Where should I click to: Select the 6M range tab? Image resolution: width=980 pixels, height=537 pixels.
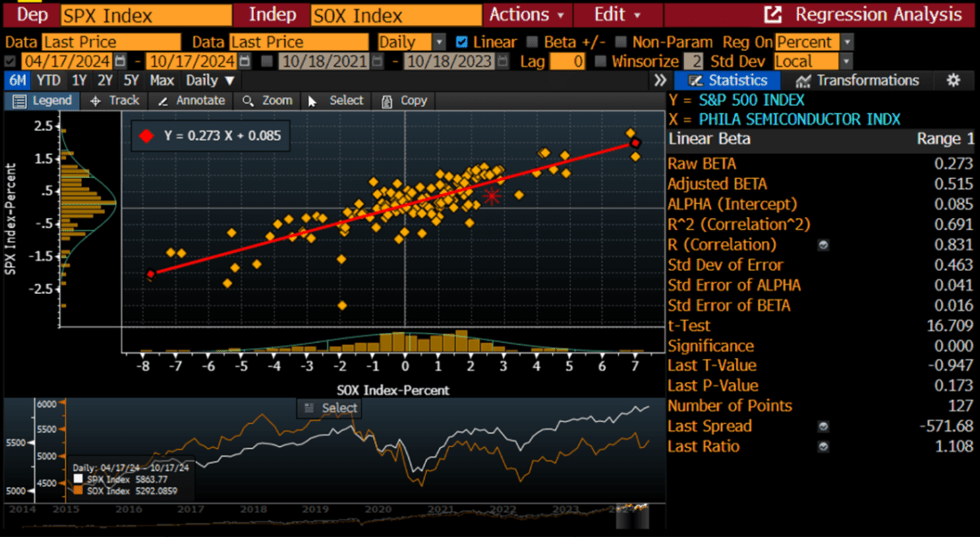point(18,80)
